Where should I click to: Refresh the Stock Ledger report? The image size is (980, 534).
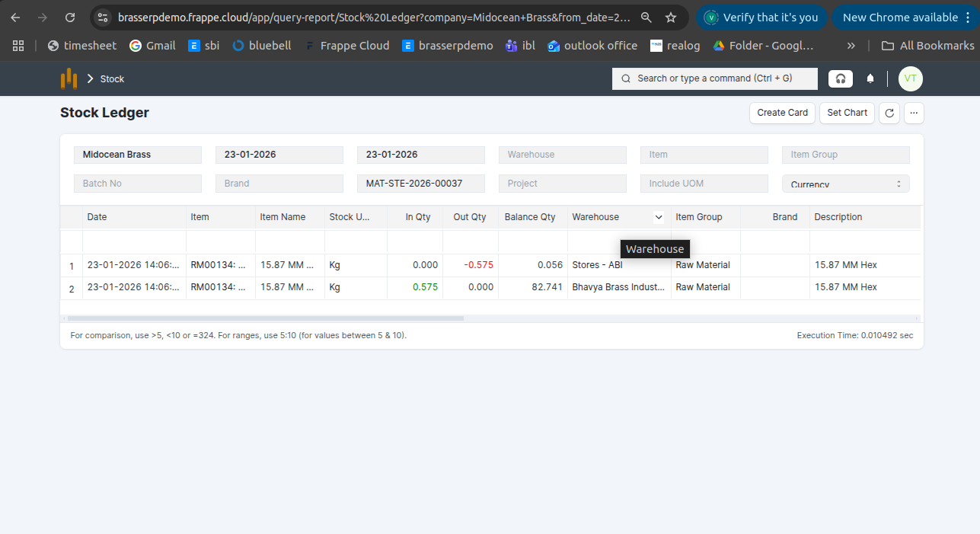pos(889,113)
